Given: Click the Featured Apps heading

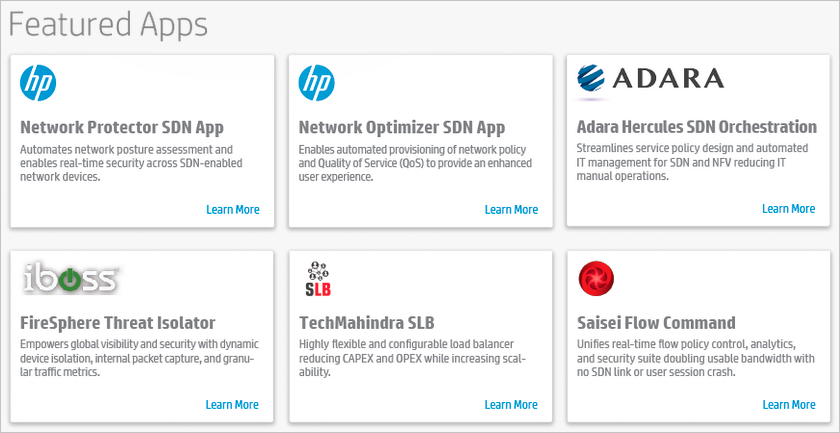Looking at the screenshot, I should [x=108, y=24].
